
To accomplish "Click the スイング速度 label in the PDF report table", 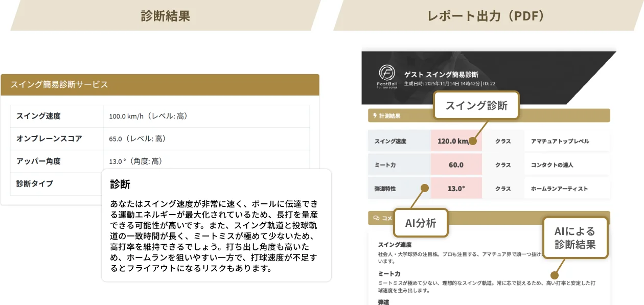I will click(x=390, y=142).
